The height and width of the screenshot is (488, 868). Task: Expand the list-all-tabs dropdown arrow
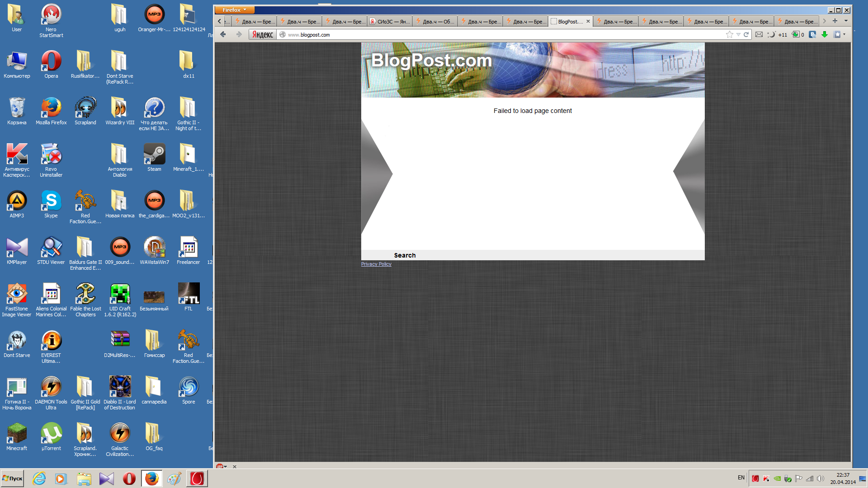[x=846, y=21]
